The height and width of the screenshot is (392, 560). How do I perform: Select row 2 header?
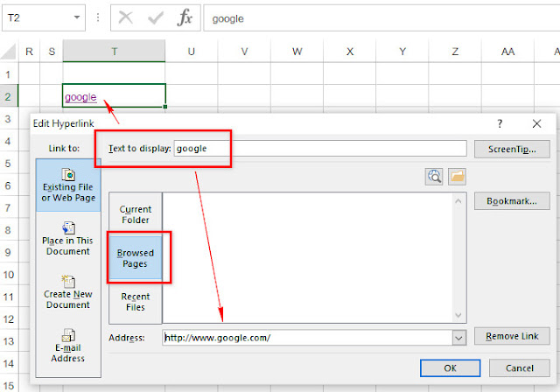pos(9,96)
